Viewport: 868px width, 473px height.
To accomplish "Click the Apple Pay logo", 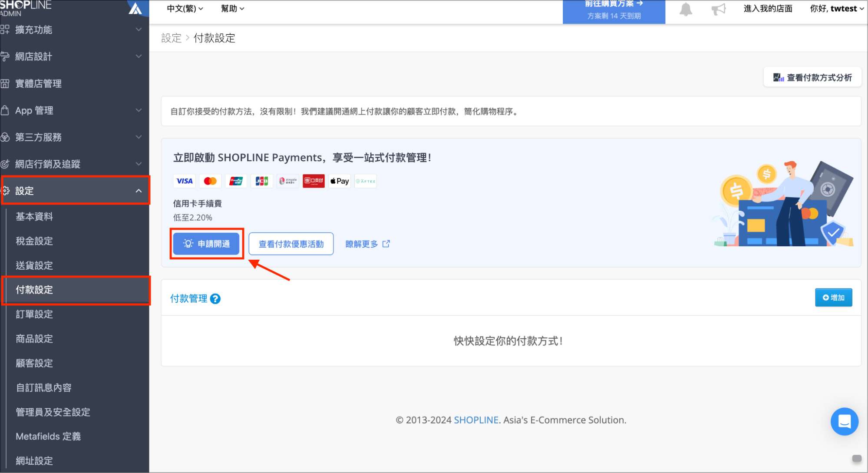I will click(x=340, y=181).
